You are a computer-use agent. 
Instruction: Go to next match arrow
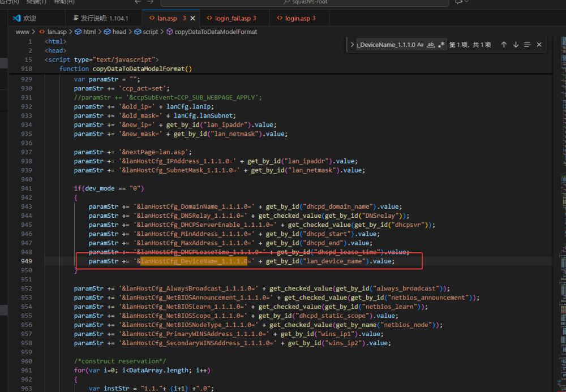pyautogui.click(x=515, y=45)
